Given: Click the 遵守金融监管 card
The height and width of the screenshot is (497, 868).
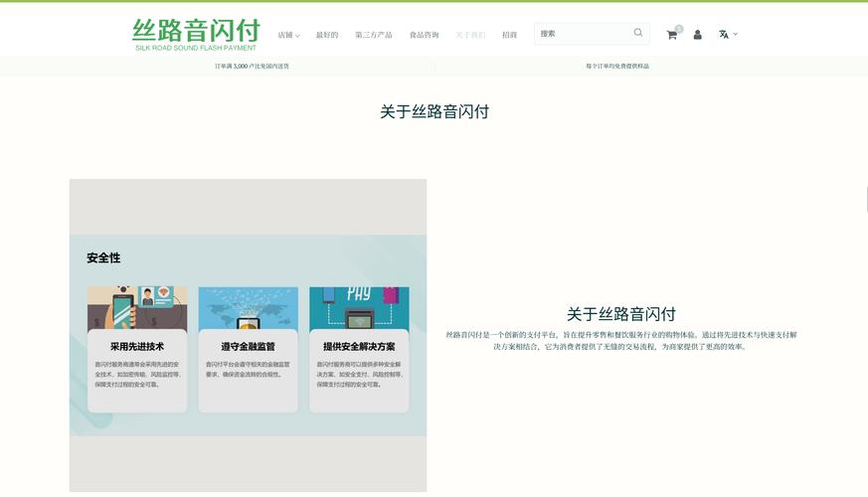Looking at the screenshot, I should click(248, 349).
